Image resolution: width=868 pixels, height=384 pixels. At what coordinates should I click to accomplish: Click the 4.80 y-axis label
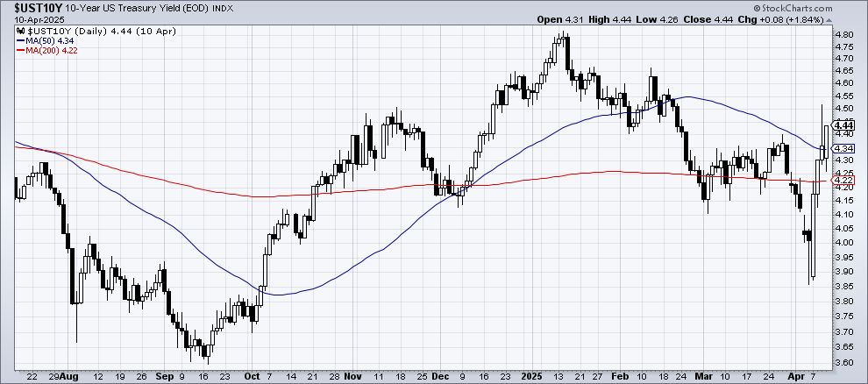(x=844, y=33)
